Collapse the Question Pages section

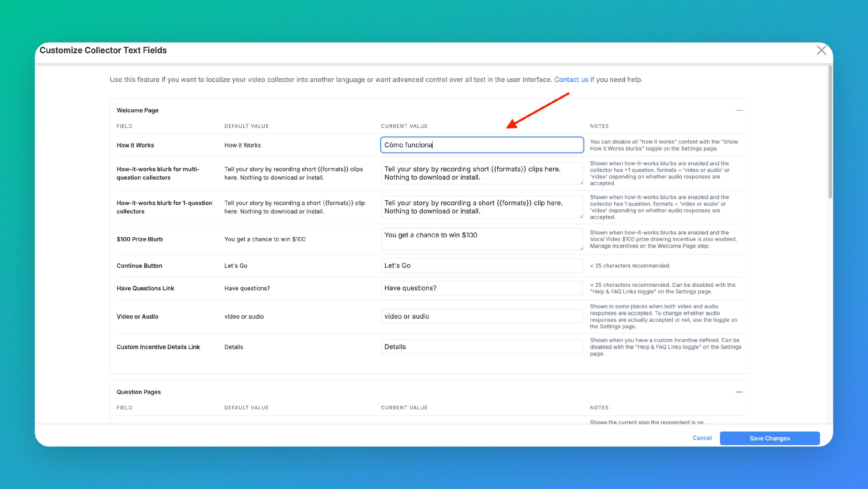tap(739, 392)
